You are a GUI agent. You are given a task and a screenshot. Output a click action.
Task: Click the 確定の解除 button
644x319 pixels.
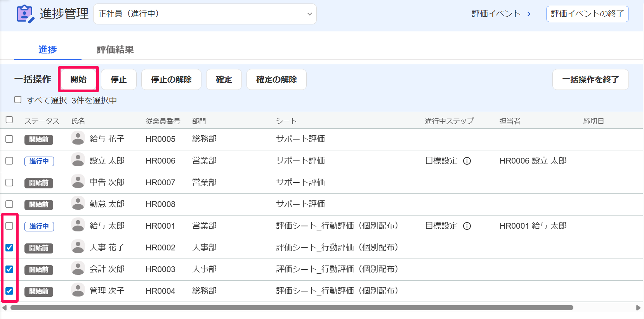(276, 79)
